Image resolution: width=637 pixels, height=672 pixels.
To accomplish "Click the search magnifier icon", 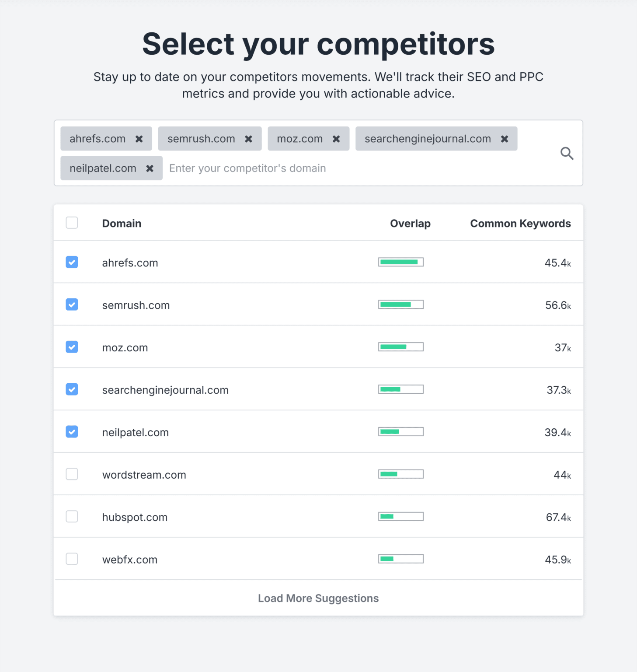I will [567, 154].
